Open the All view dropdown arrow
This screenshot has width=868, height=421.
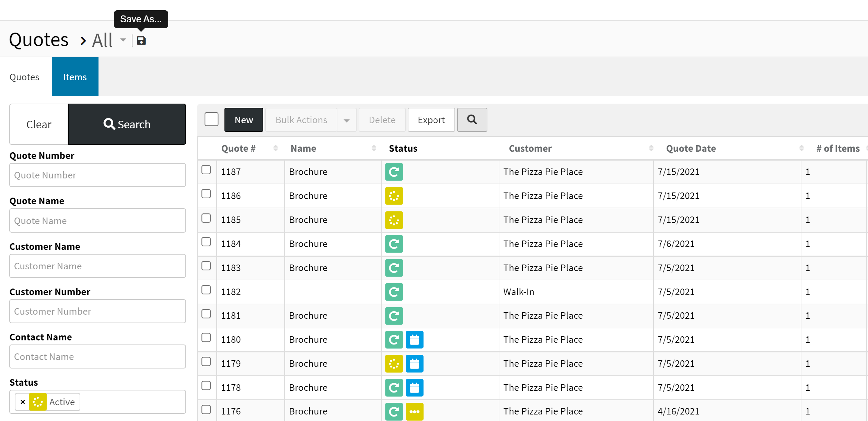tap(123, 40)
